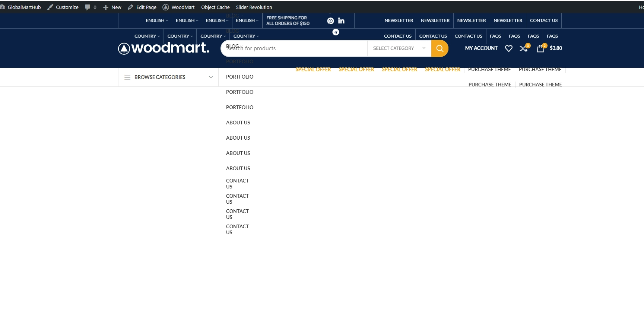
Task: Open the GlobalMartHub site dashboard menu
Action: 20,7
